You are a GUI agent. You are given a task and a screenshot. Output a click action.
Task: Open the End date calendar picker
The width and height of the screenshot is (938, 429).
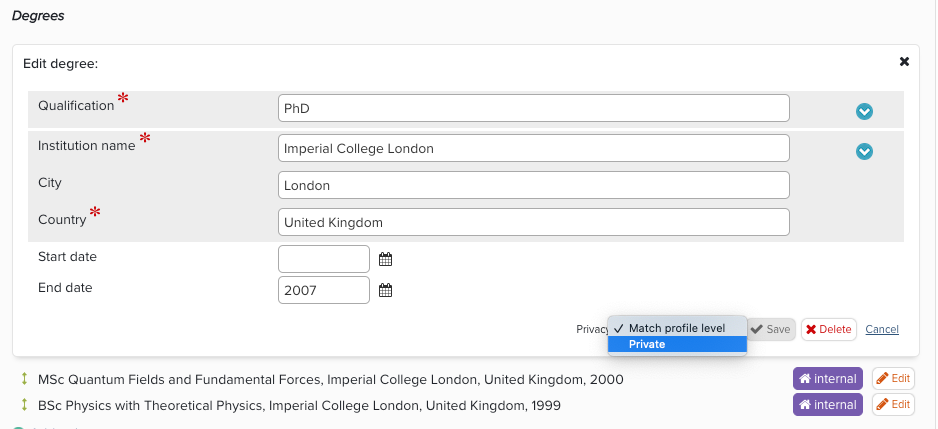tap(385, 290)
